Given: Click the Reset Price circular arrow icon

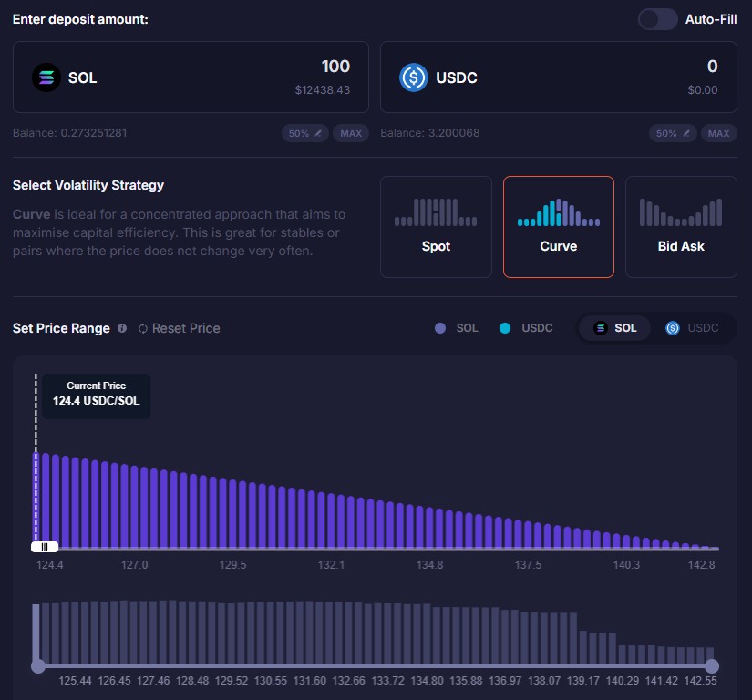Looking at the screenshot, I should [x=143, y=328].
